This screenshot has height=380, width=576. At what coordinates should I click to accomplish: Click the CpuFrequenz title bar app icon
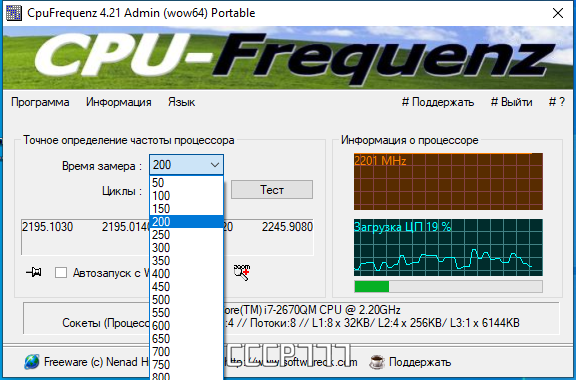pyautogui.click(x=14, y=13)
